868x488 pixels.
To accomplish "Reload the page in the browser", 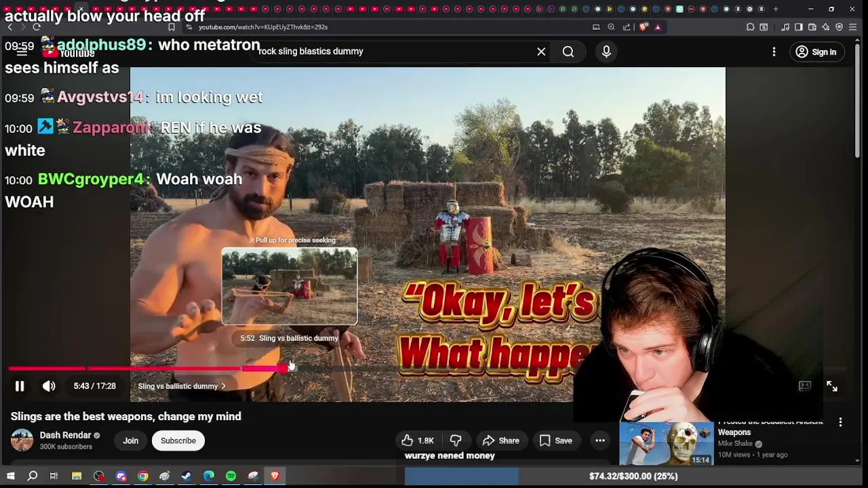I will (37, 27).
